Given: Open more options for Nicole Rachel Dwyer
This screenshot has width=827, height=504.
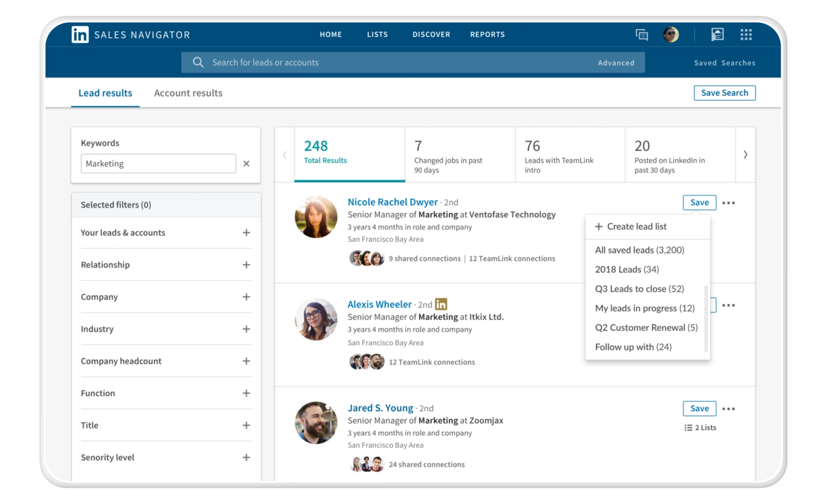Looking at the screenshot, I should pyautogui.click(x=729, y=203).
